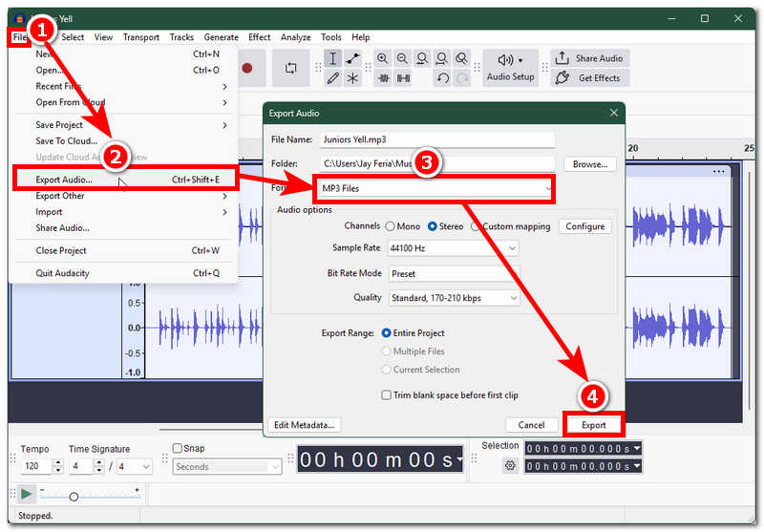764x532 pixels.
Task: Click the Redo icon
Action: (x=462, y=78)
